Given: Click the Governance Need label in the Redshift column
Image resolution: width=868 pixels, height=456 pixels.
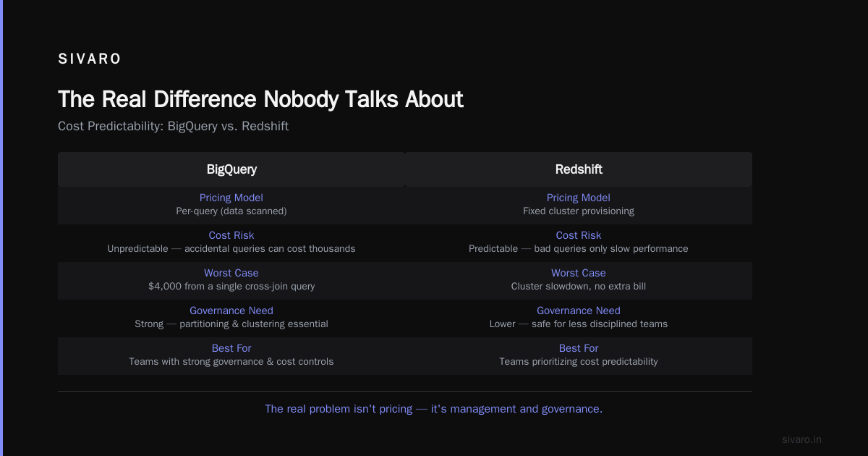Looking at the screenshot, I should point(579,311).
